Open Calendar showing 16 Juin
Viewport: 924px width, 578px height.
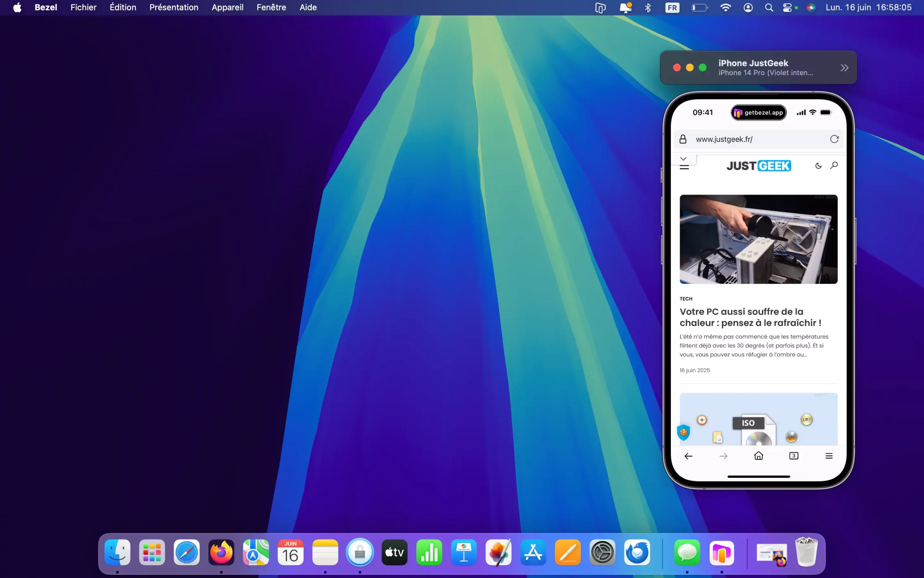[291, 552]
